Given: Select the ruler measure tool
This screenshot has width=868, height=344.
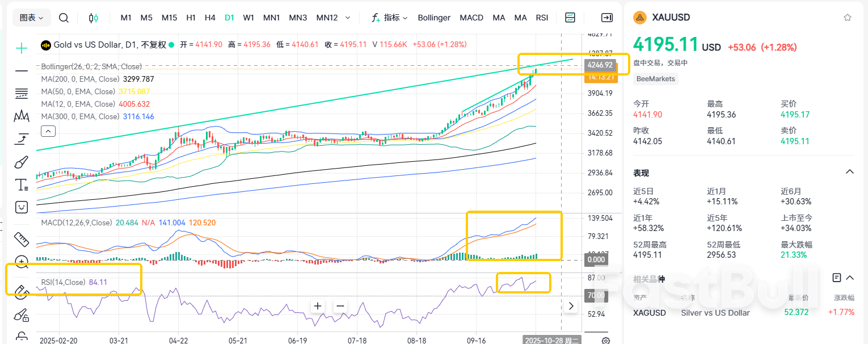Looking at the screenshot, I should coord(22,238).
